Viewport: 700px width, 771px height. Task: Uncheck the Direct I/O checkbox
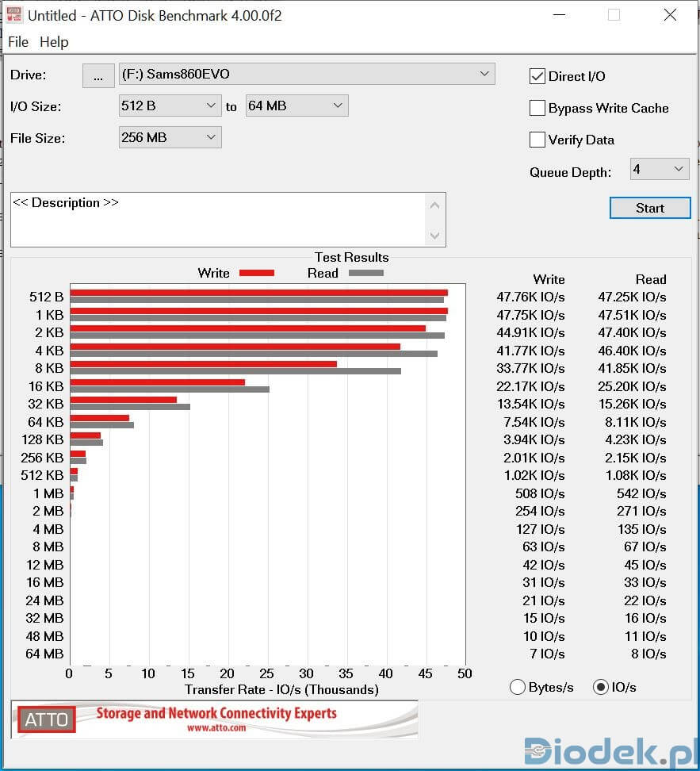click(537, 76)
